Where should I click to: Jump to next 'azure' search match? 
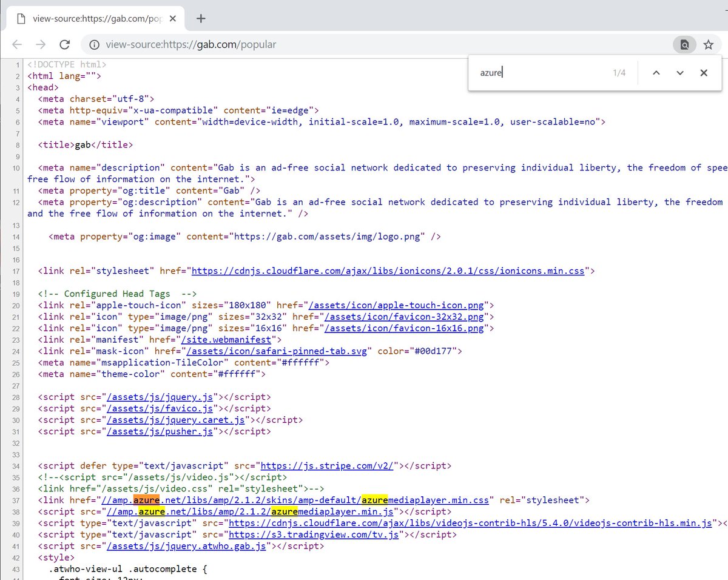click(679, 73)
